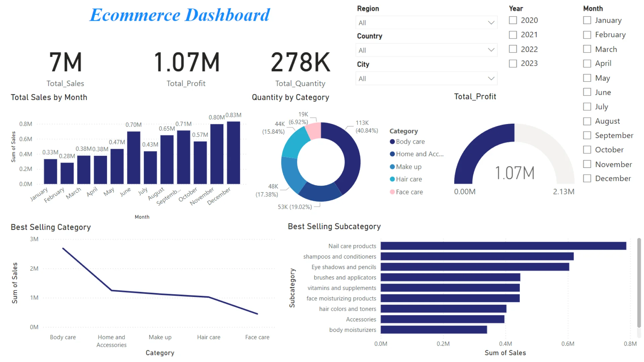Select the December bar in sales chart
This screenshot has height=362, width=644.
pos(233,153)
